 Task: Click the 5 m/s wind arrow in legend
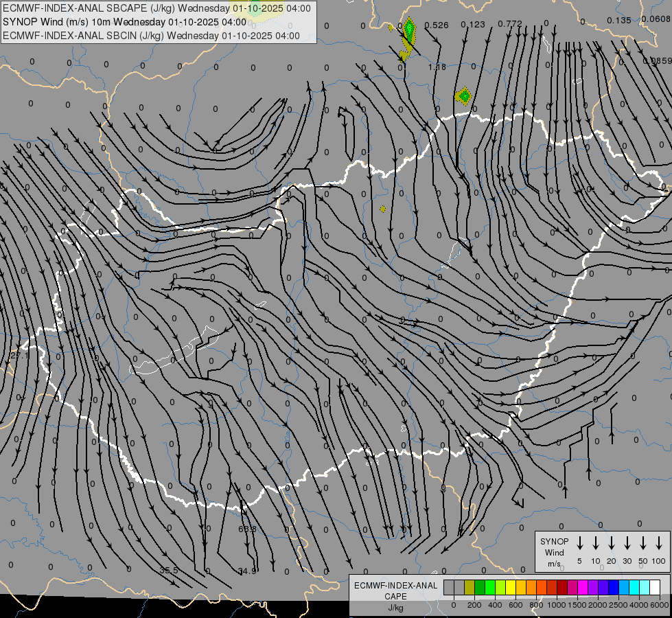pyautogui.click(x=580, y=543)
